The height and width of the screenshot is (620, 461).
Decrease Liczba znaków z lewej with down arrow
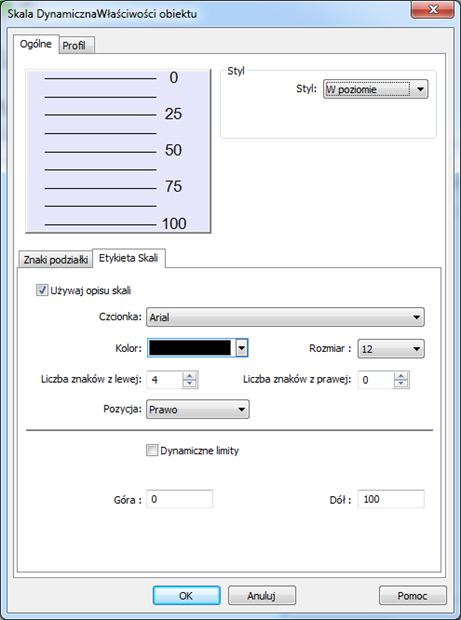(190, 384)
